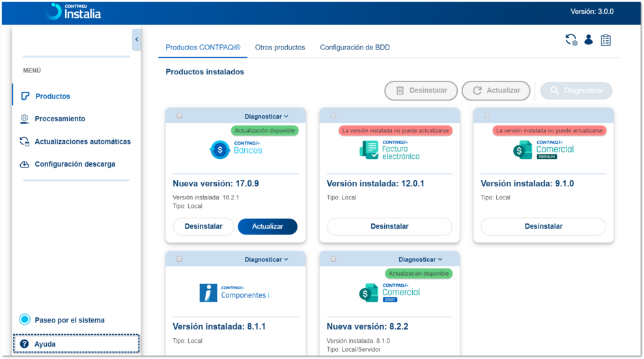Switch to the Otros productos tab
This screenshot has width=644, height=359.
280,48
